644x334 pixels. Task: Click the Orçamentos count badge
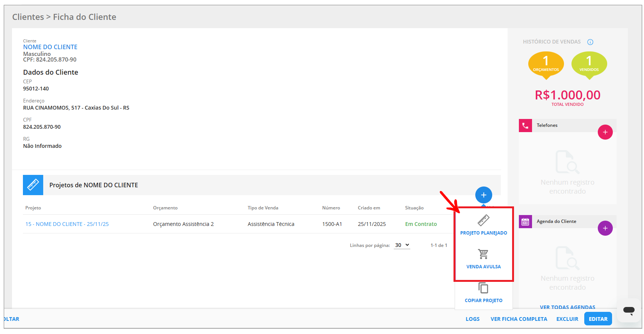tap(546, 65)
